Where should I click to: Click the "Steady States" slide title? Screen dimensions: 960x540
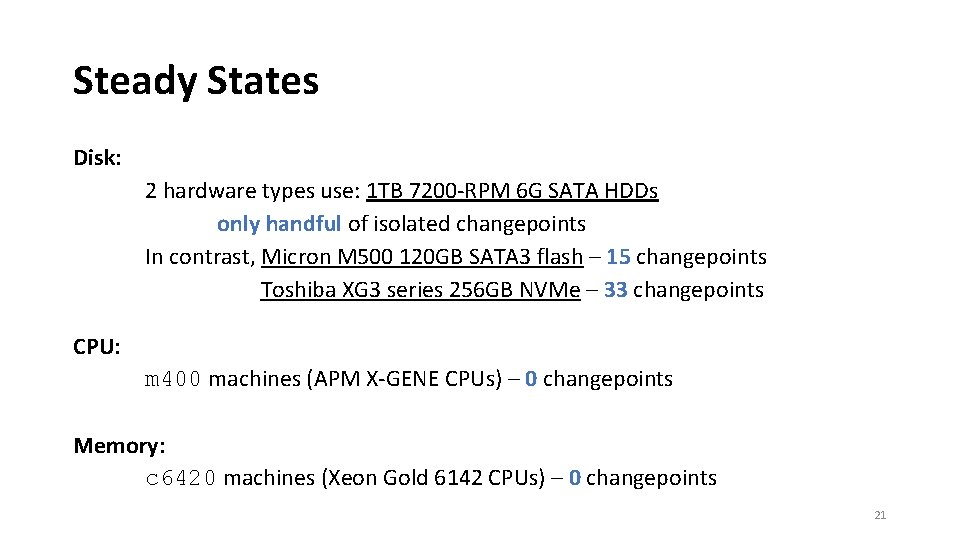click(x=196, y=81)
